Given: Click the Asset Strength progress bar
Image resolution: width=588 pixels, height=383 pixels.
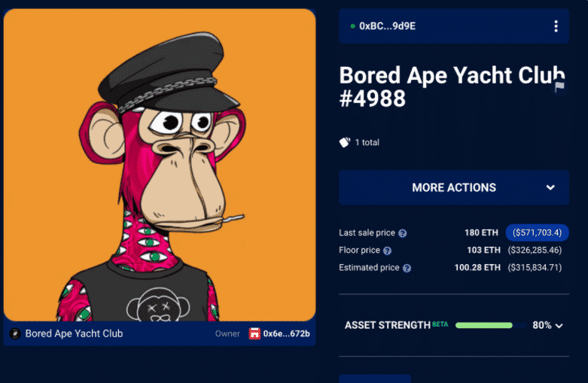Looking at the screenshot, I should 491,325.
